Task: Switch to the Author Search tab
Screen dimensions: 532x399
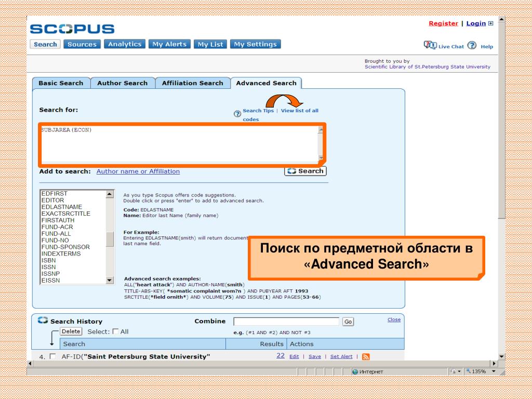Action: [x=123, y=83]
